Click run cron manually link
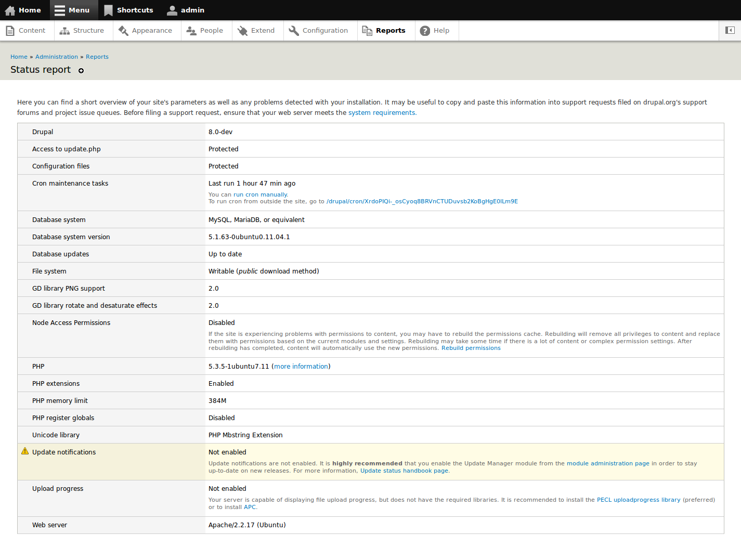 [260, 194]
